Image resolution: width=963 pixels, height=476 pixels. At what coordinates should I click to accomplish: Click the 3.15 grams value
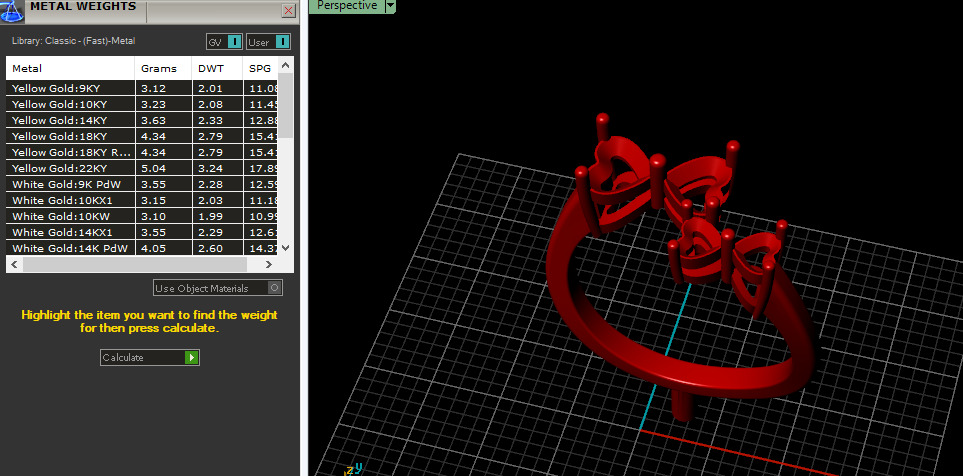(x=154, y=200)
